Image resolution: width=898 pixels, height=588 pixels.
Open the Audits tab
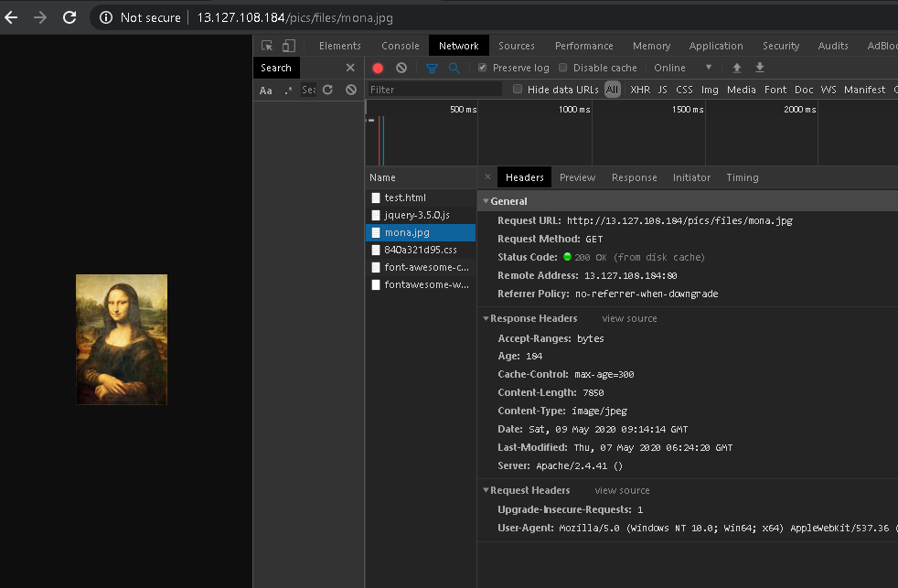point(833,46)
